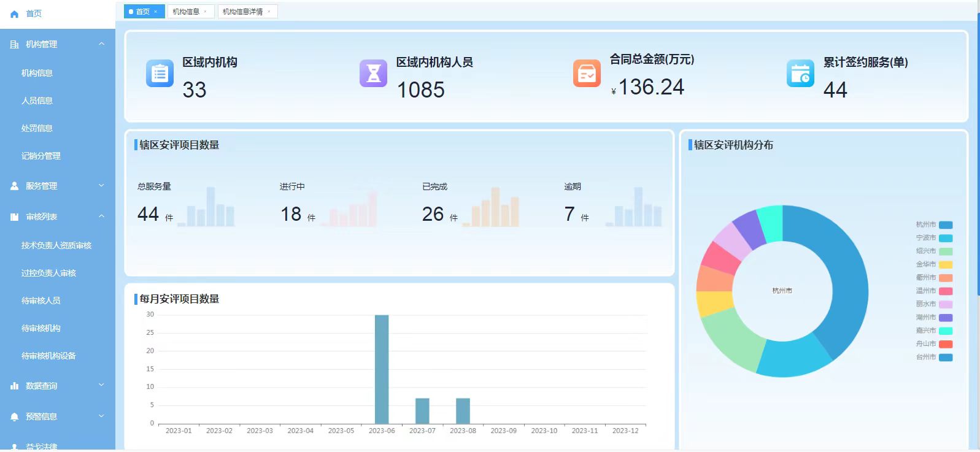Click the purple hourglass icon for 区域内机构人员
This screenshot has height=452, width=980.
373,74
